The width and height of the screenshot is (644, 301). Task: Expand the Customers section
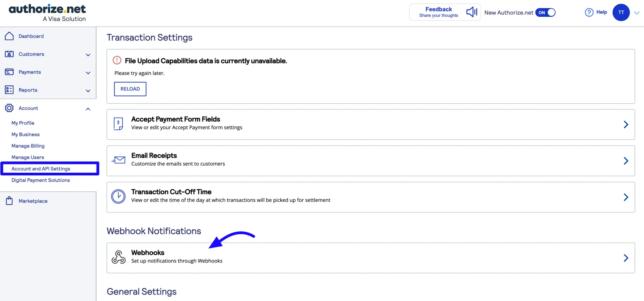pos(88,55)
